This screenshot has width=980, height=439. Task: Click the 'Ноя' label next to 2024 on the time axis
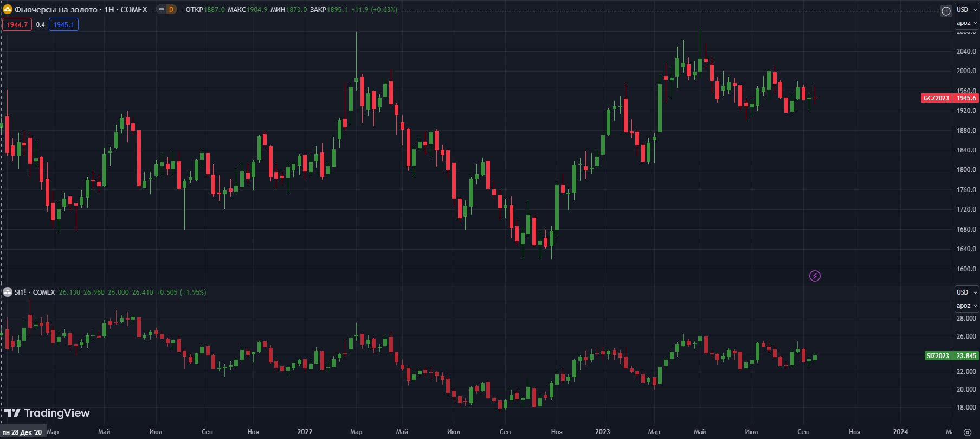tap(854, 432)
